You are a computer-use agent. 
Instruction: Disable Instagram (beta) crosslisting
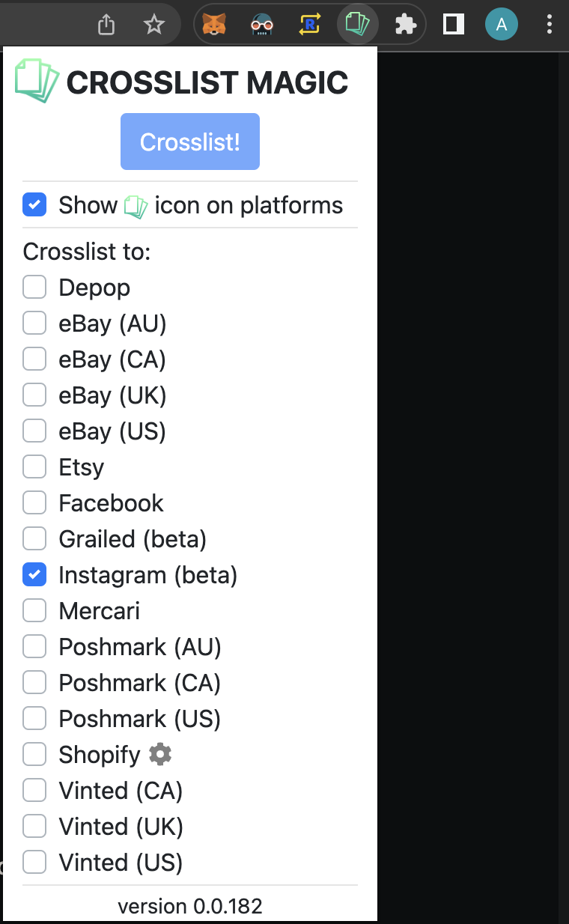(34, 575)
